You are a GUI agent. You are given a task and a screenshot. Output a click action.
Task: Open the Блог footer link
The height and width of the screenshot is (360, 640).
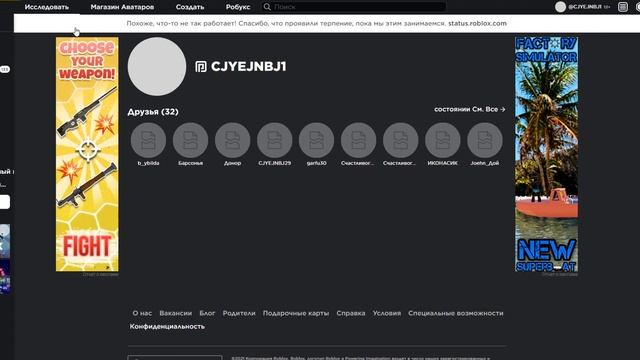[207, 313]
